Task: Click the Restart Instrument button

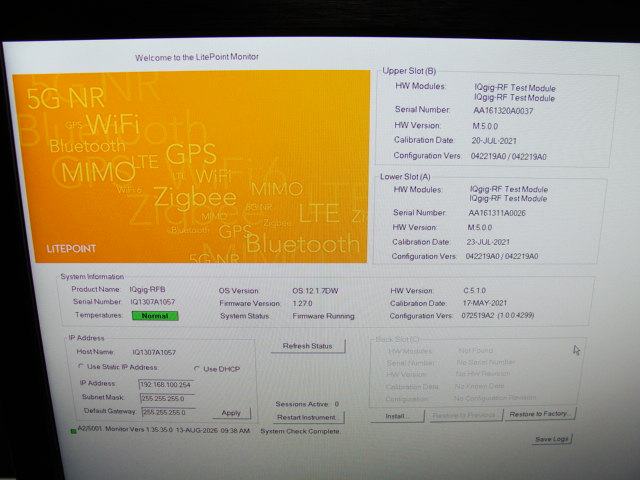Action: (307, 418)
